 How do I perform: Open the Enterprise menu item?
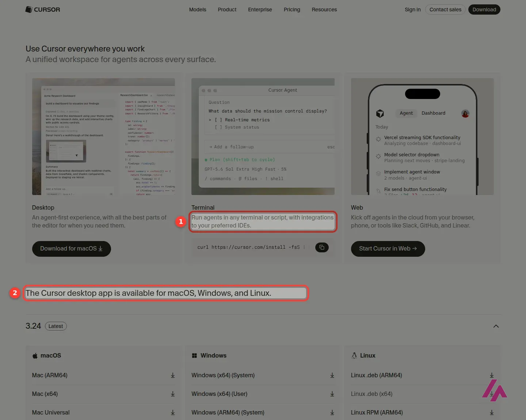click(x=260, y=9)
